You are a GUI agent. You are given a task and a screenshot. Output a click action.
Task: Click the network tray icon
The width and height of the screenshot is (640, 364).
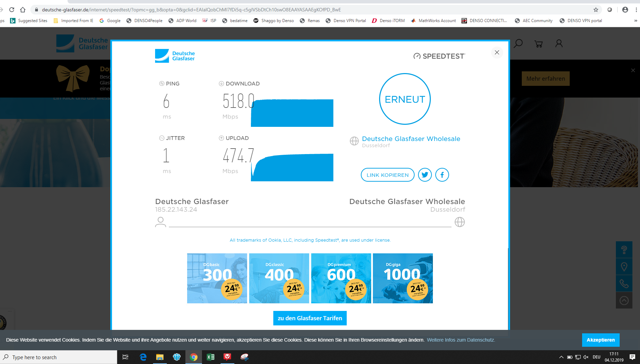point(578,357)
